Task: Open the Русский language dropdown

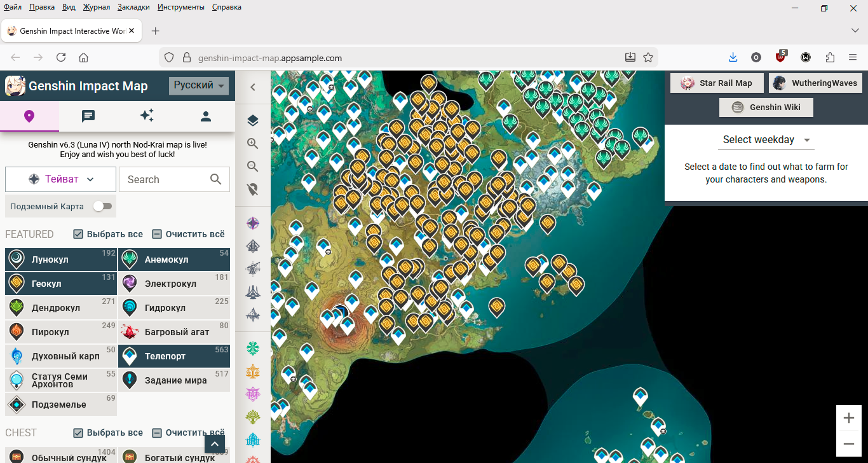Action: (x=199, y=86)
